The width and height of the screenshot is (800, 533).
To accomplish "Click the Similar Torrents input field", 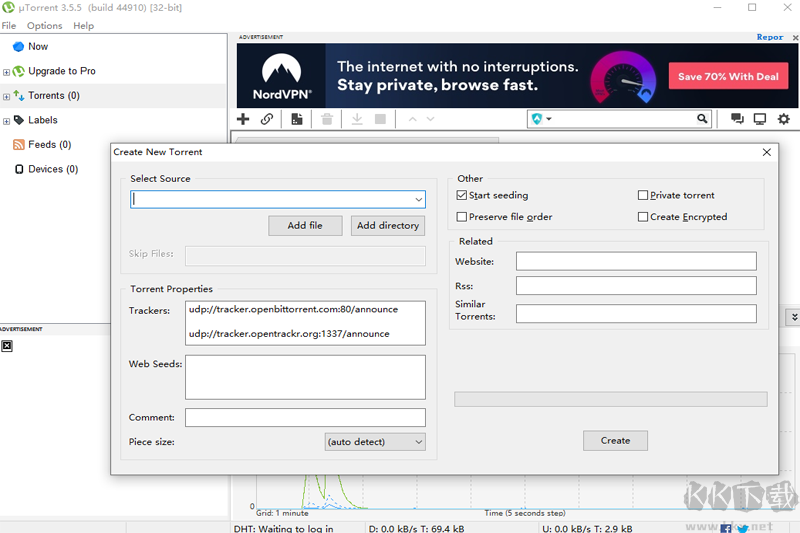I will coord(636,314).
